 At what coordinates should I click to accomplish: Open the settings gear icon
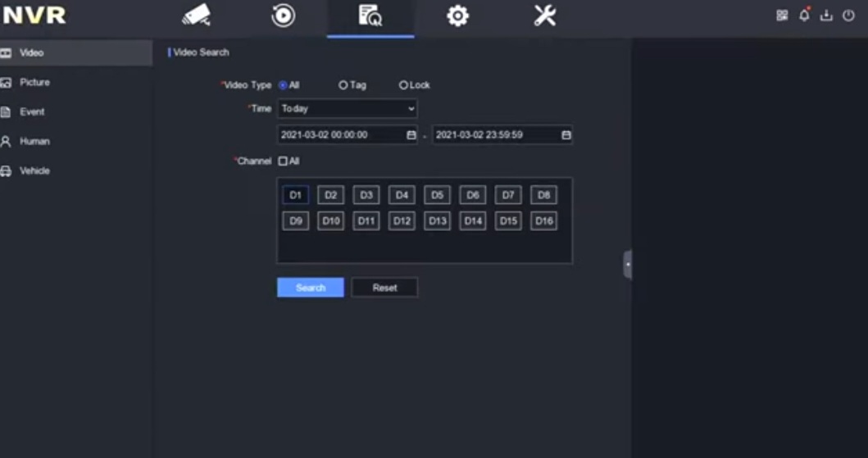pyautogui.click(x=457, y=16)
